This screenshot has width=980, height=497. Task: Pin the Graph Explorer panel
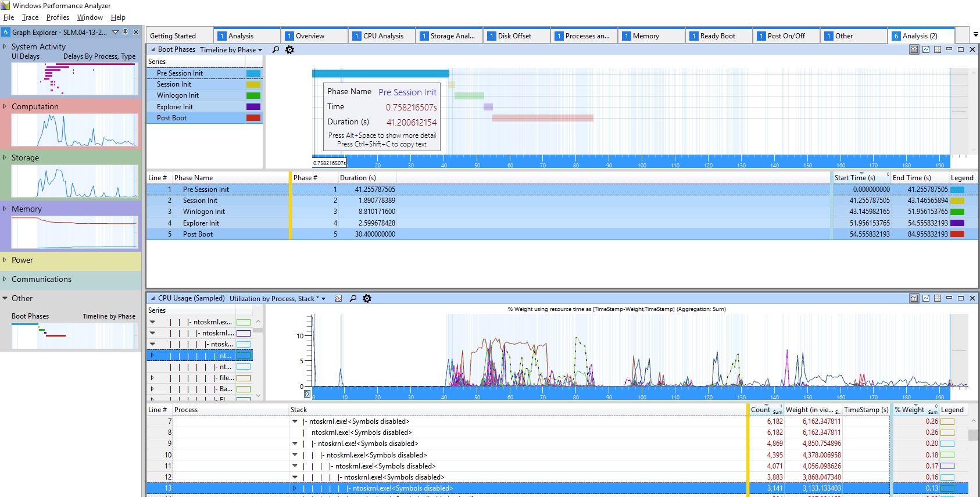[x=126, y=32]
